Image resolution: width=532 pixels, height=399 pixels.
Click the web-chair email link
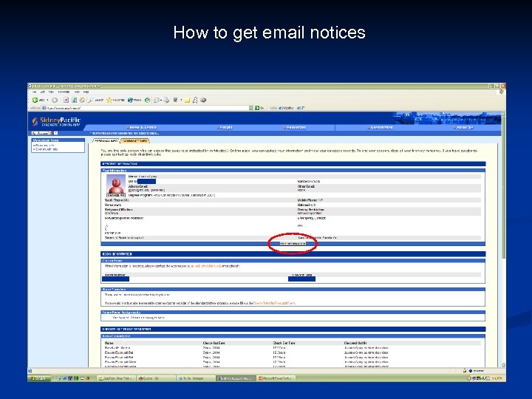[x=206, y=266]
